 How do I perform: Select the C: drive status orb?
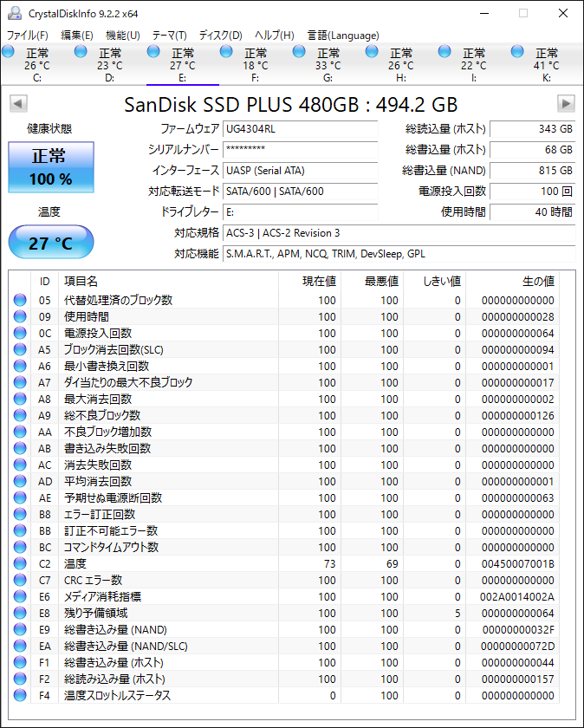(x=8, y=51)
